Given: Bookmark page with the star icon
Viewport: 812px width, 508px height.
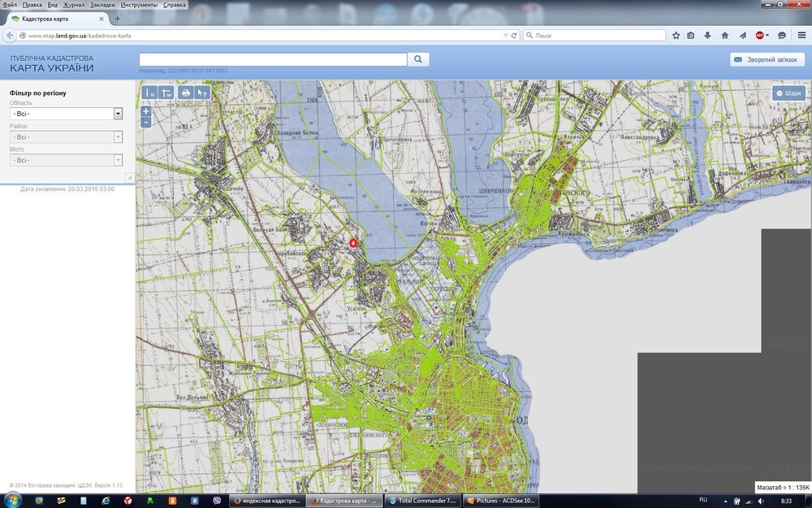Looking at the screenshot, I should (x=676, y=36).
